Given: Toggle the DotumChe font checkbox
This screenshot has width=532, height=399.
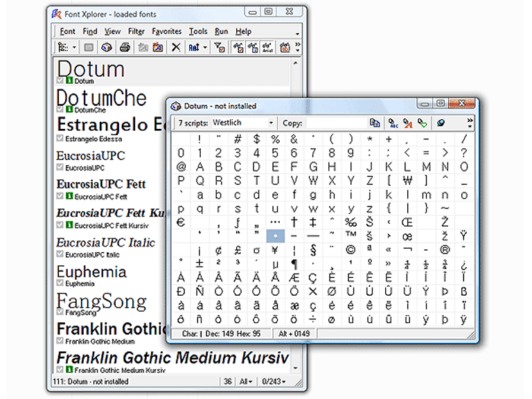Looking at the screenshot, I should [x=60, y=109].
